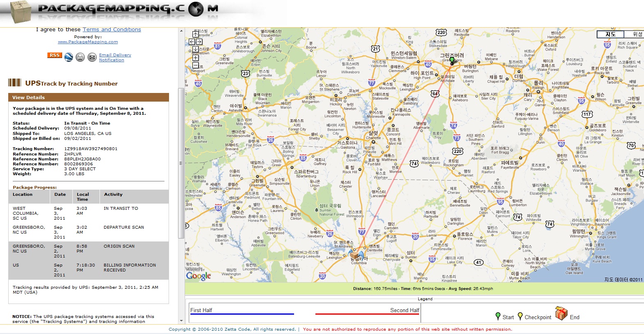Click 'WEST COLUMBIA, SC US' location cell
The width and height of the screenshot is (644, 334).
25,213
